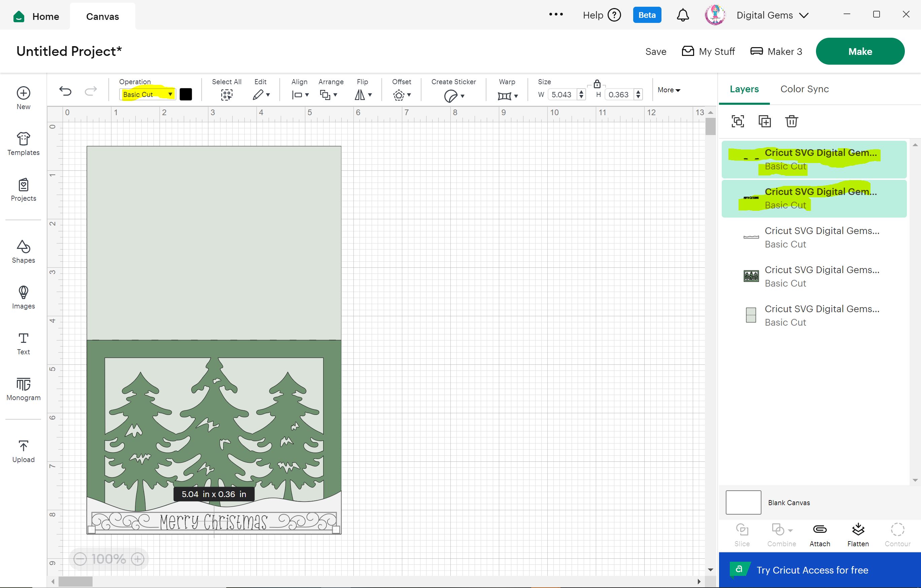
Task: Duplicate selected layers icon
Action: tap(764, 121)
